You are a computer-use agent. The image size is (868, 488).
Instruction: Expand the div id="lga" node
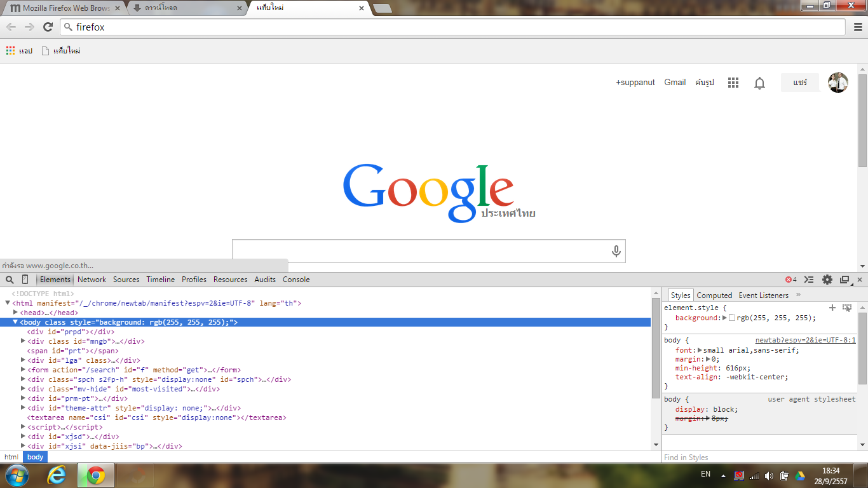24,360
